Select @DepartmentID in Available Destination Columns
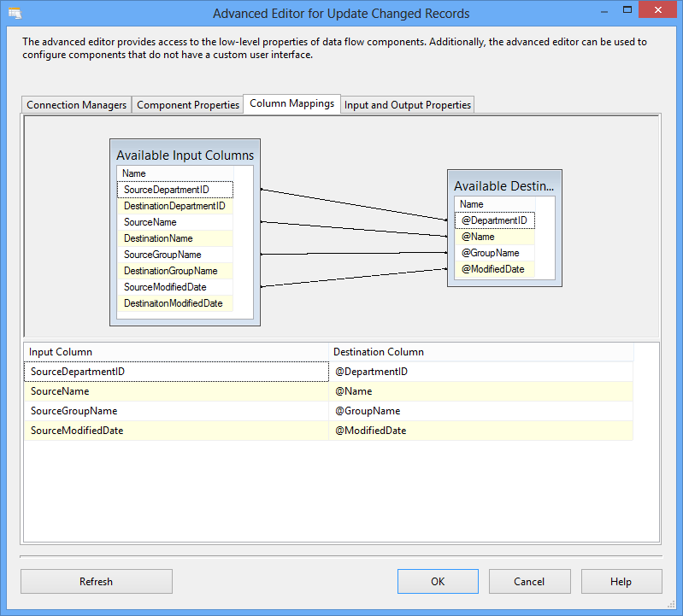 495,220
